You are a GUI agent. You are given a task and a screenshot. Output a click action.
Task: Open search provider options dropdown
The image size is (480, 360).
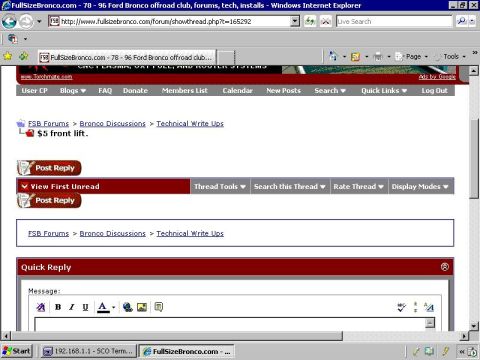(x=472, y=22)
